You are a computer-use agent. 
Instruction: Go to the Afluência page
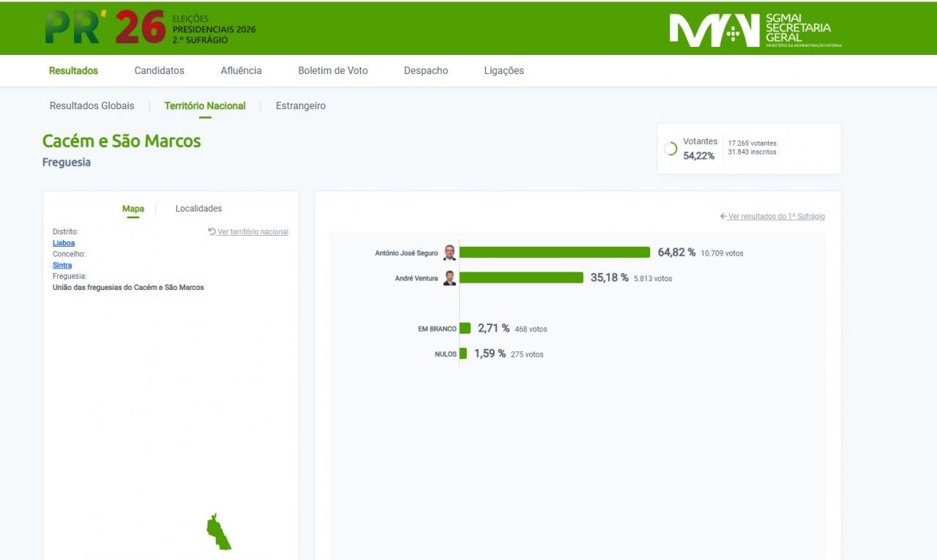coord(241,71)
